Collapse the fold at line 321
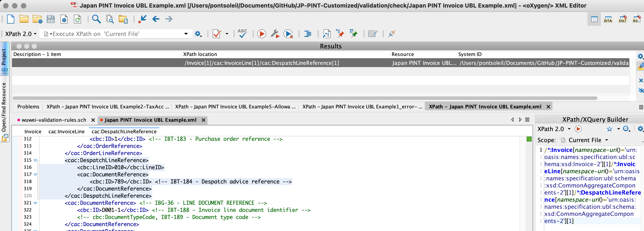This screenshot has width=644, height=231. coord(36,203)
